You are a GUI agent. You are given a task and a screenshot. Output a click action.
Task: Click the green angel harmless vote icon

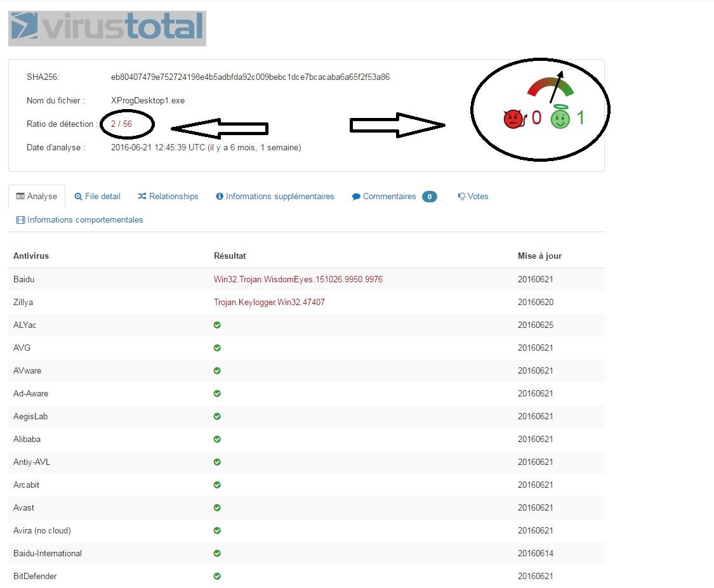pyautogui.click(x=560, y=117)
